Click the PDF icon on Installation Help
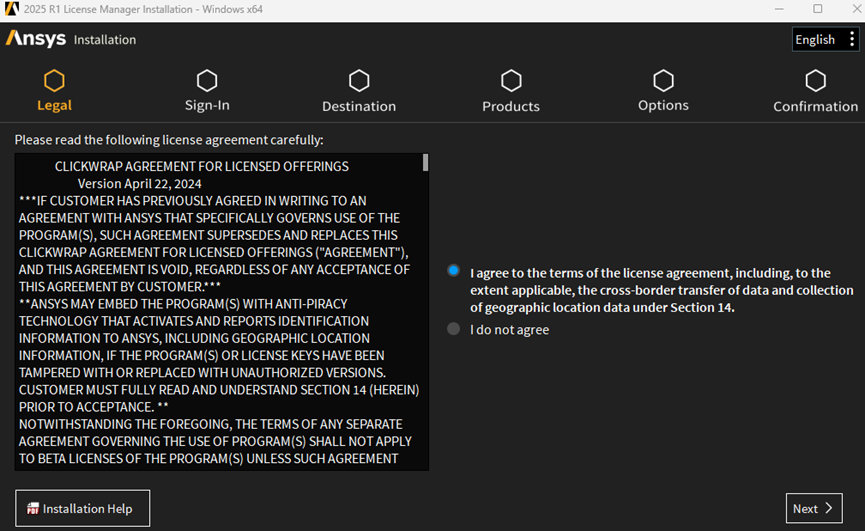Screen dimensions: 865x531 click(x=33, y=508)
